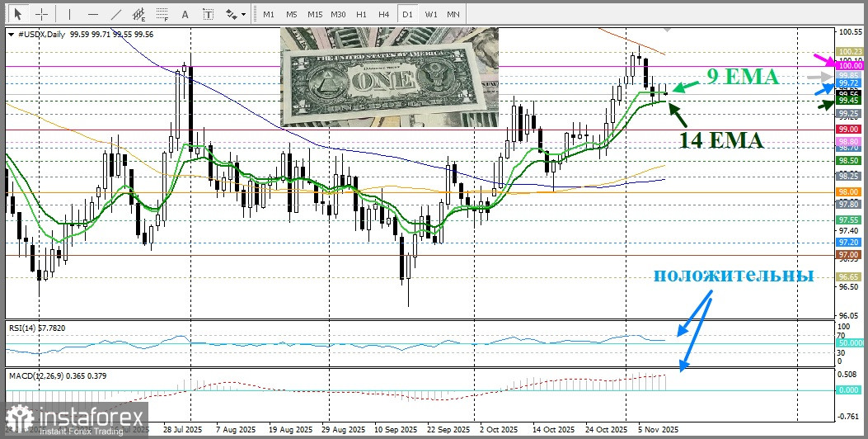The image size is (868, 439).
Task: Click the RSI(14) indicator label
Action: coord(21,328)
